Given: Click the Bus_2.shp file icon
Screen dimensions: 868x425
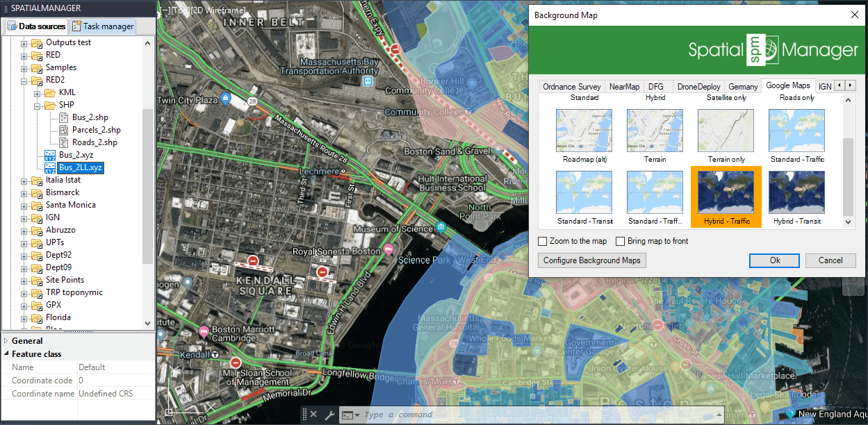Looking at the screenshot, I should coord(63,117).
